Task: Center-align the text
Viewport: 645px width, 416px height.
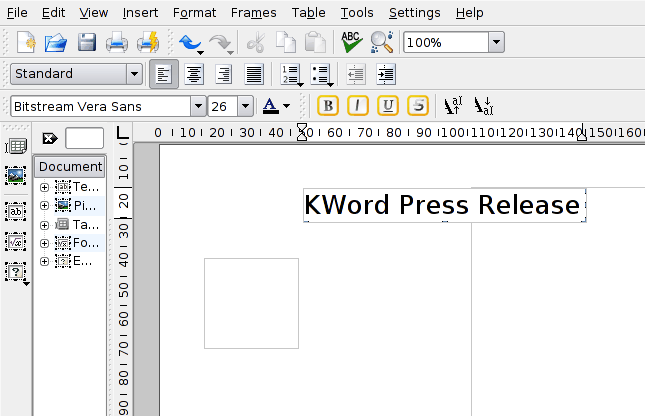Action: [193, 74]
